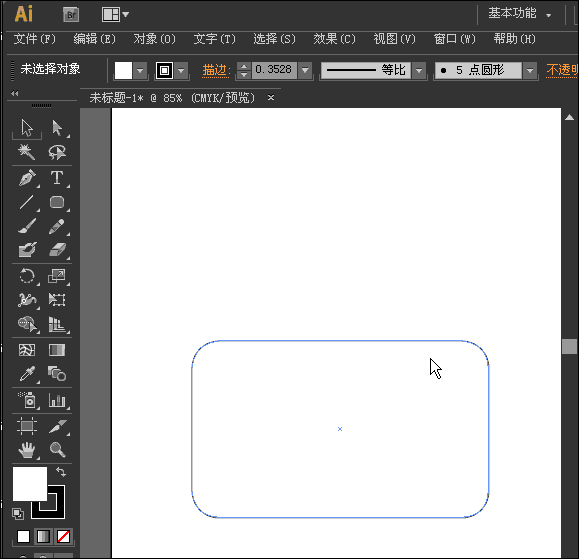Swap fill and stroke colors
This screenshot has width=579, height=559.
click(61, 471)
